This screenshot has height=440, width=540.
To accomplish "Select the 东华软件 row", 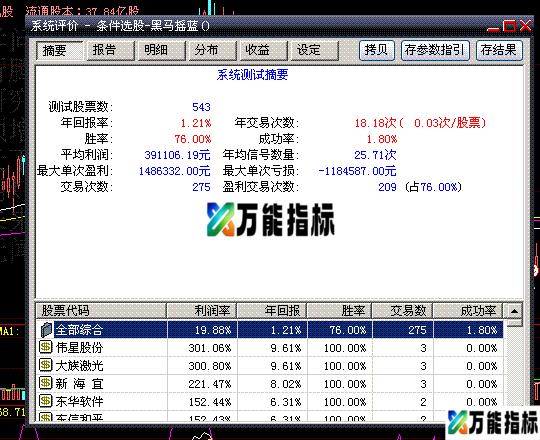I will click(x=270, y=401).
